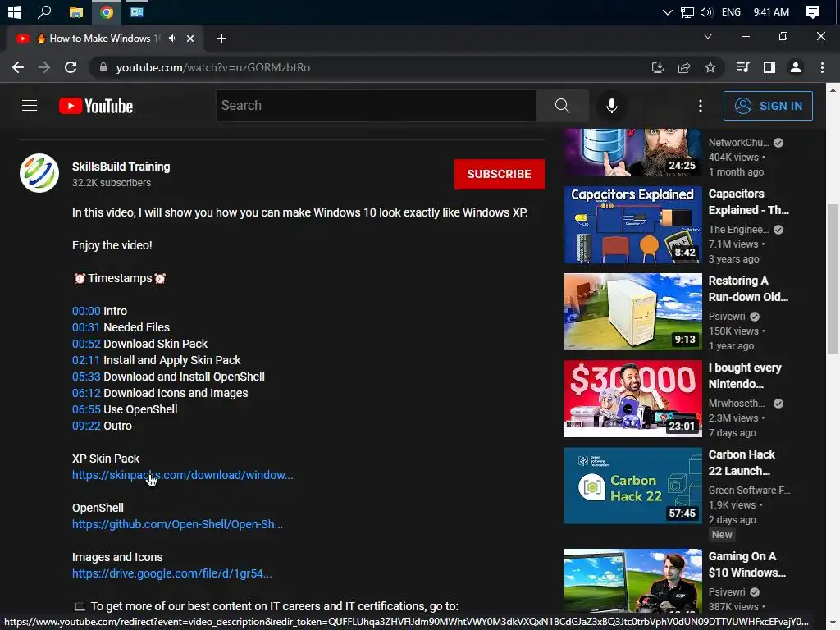Reload the YouTube page
Viewport: 840px width, 630px height.
click(x=71, y=67)
